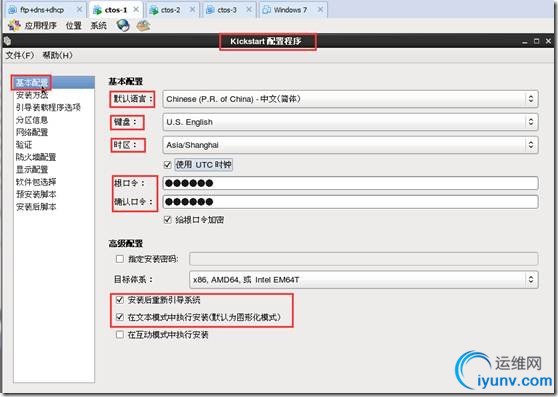Toggle 安装后重新引导系统 checkbox
The height and width of the screenshot is (397, 558).
(120, 300)
